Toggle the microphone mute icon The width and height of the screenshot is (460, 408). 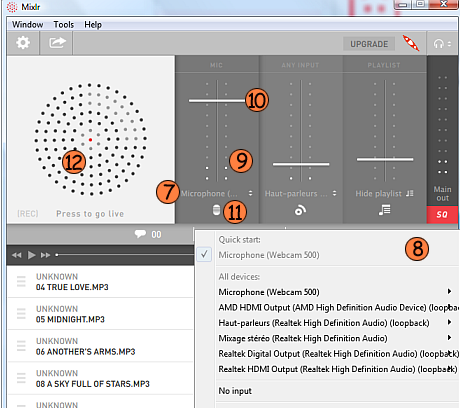pyautogui.click(x=216, y=210)
